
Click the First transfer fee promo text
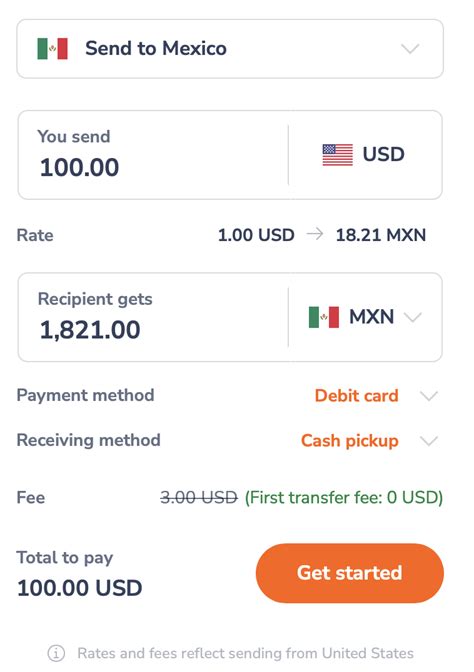tap(344, 498)
